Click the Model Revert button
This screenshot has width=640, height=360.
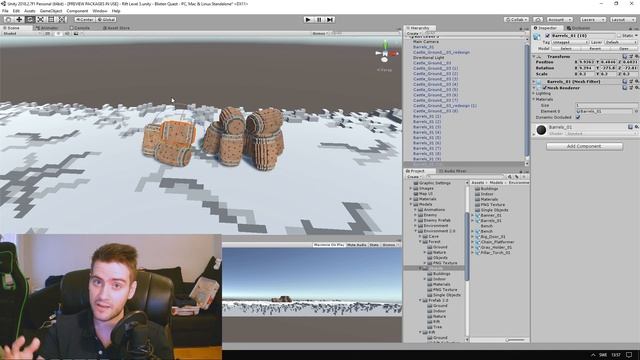[x=595, y=48]
